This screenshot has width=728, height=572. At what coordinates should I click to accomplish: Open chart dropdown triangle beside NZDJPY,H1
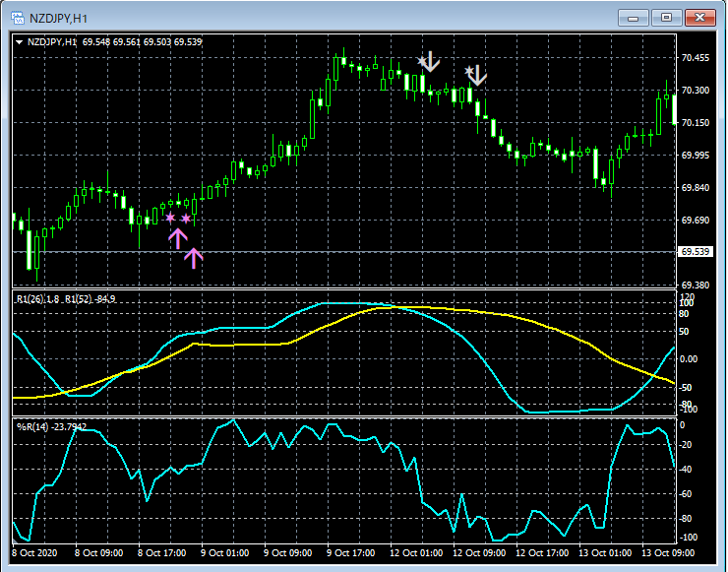[19, 42]
